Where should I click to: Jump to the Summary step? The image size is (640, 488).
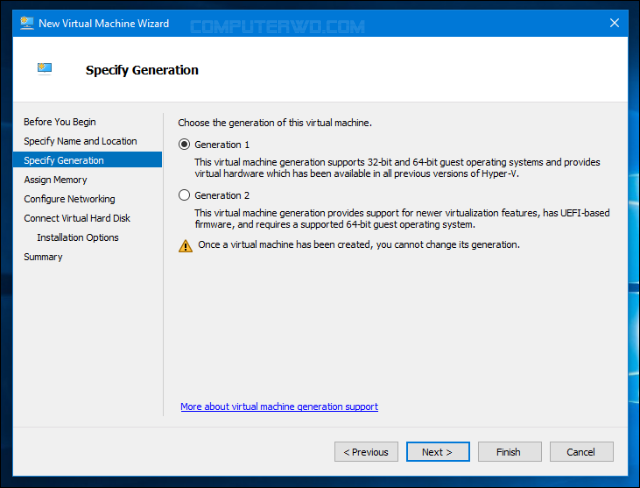point(43,257)
